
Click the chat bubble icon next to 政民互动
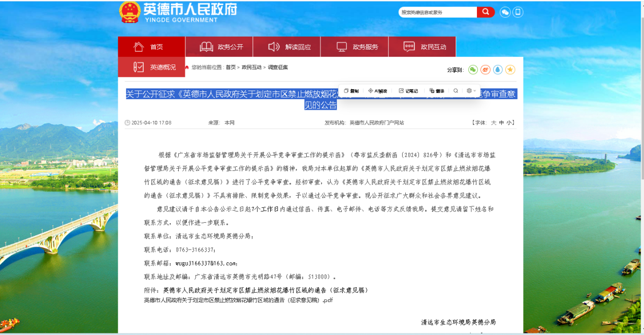[409, 47]
